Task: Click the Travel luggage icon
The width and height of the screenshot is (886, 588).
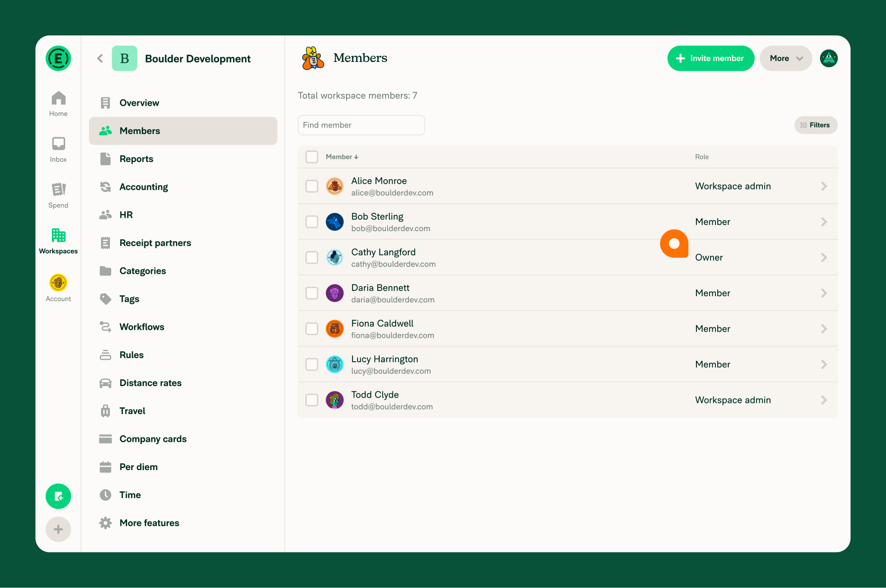Action: coord(105,411)
